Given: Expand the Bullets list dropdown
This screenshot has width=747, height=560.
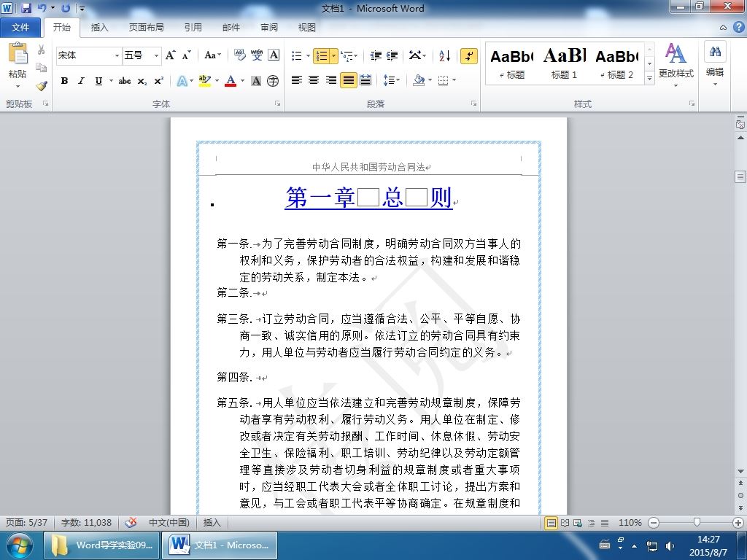Looking at the screenshot, I should coord(308,55).
